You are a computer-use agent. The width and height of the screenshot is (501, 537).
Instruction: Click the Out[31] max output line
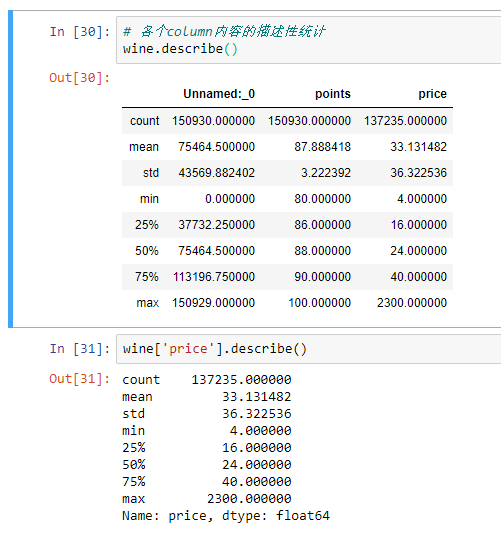(207, 499)
